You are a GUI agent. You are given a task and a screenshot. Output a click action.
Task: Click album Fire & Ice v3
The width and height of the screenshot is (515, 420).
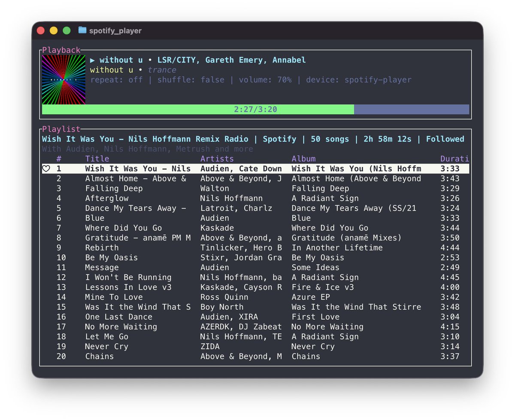tap(323, 287)
